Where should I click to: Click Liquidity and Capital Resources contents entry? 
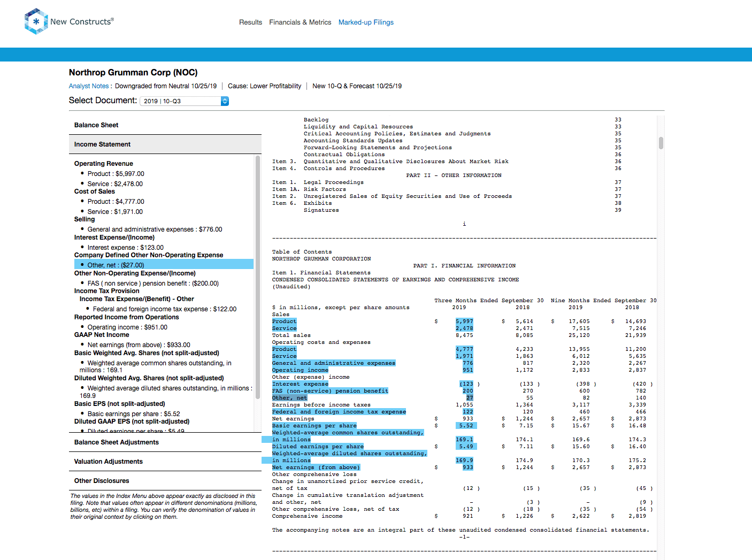[x=358, y=127]
